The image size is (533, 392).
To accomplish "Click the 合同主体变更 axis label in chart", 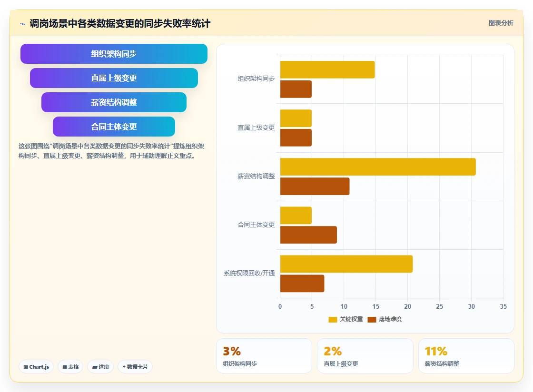I will point(256,225).
